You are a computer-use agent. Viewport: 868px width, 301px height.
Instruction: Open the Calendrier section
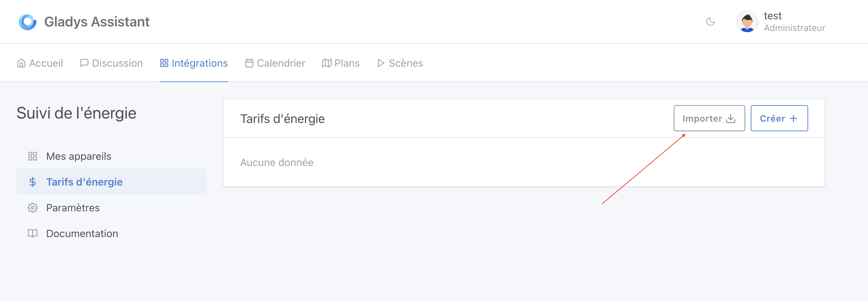pos(275,63)
